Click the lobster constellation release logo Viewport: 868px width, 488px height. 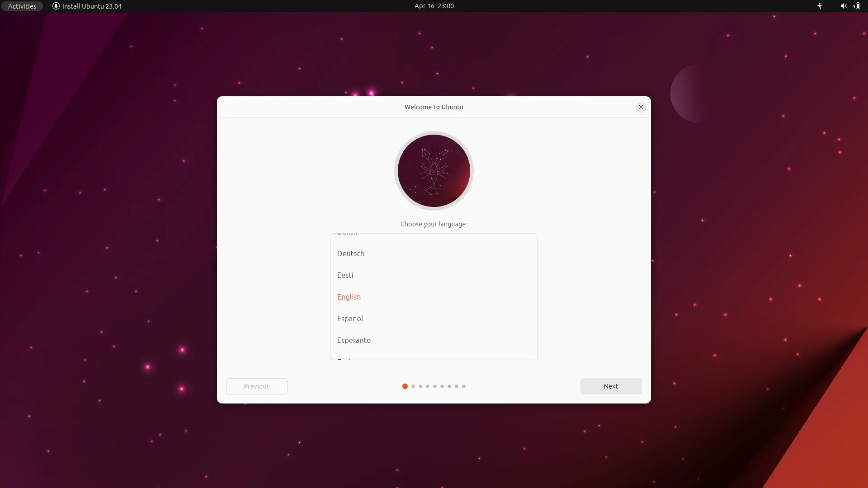[434, 170]
